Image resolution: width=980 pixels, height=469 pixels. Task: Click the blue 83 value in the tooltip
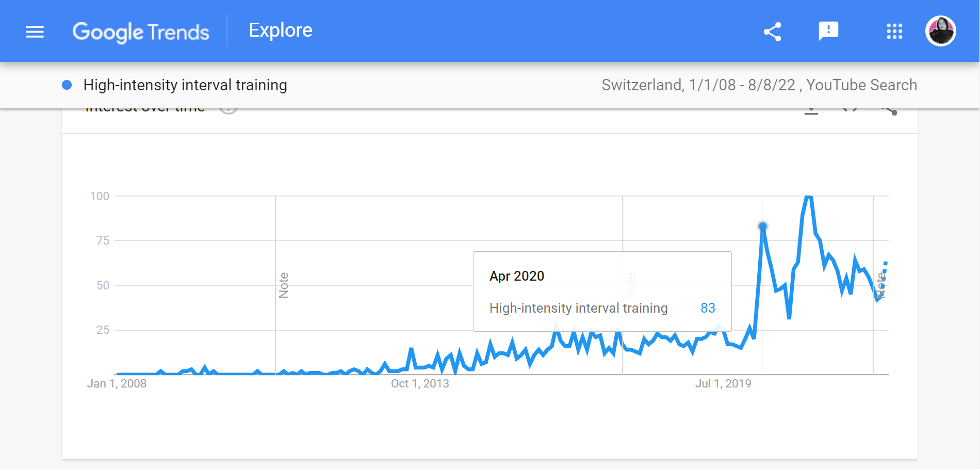click(x=709, y=308)
